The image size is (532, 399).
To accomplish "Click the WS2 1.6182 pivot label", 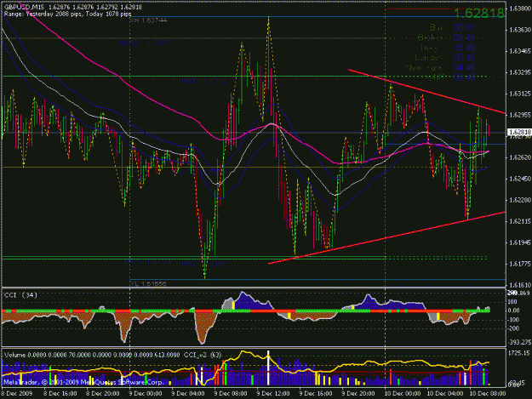I will click(203, 264).
